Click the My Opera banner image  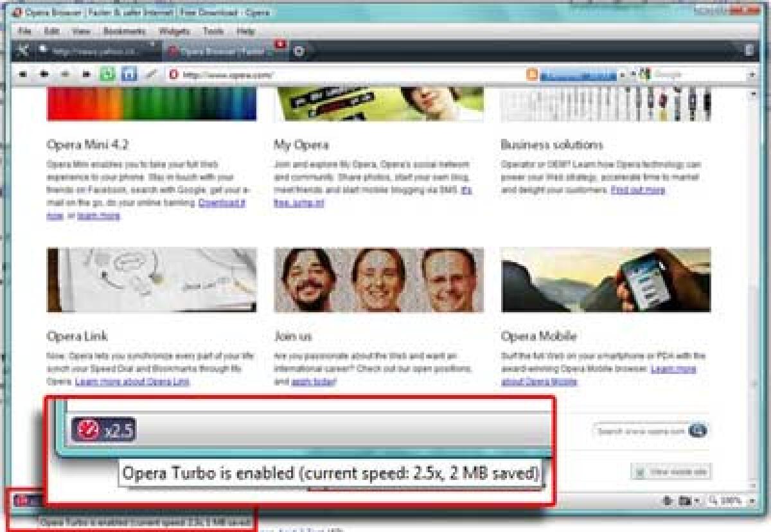pyautogui.click(x=378, y=105)
